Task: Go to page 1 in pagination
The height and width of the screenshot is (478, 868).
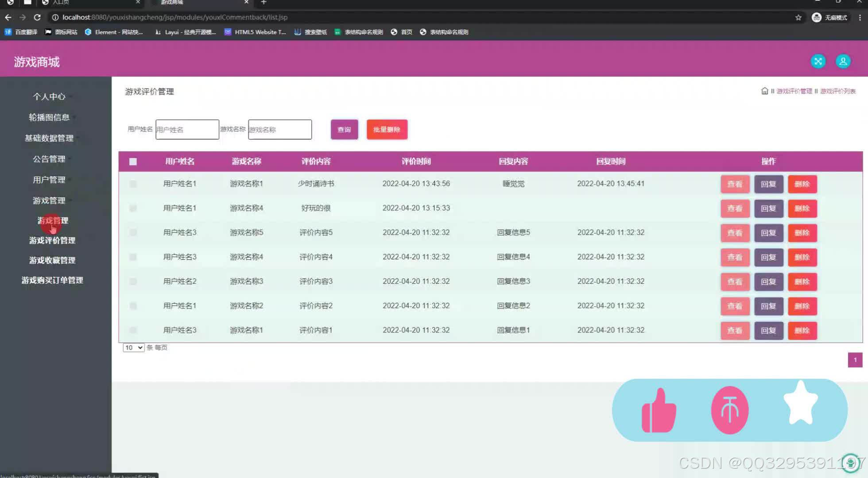Action: pyautogui.click(x=855, y=360)
